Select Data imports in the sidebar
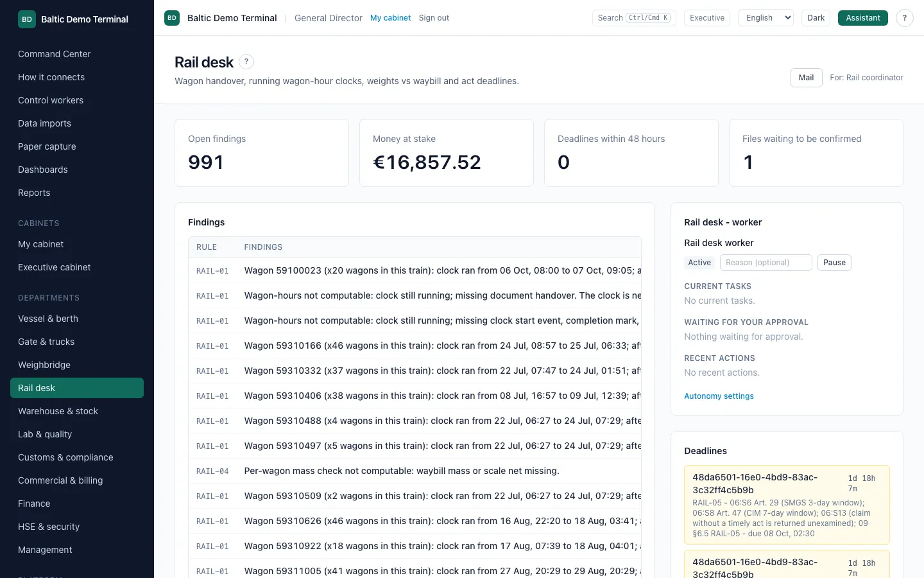The width and height of the screenshot is (924, 578). pyautogui.click(x=77, y=123)
